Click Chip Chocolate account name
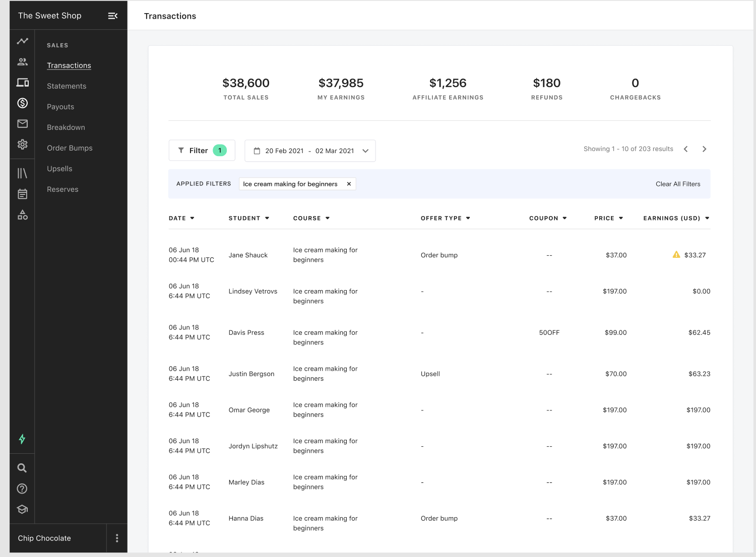This screenshot has height=557, width=756. pos(44,538)
